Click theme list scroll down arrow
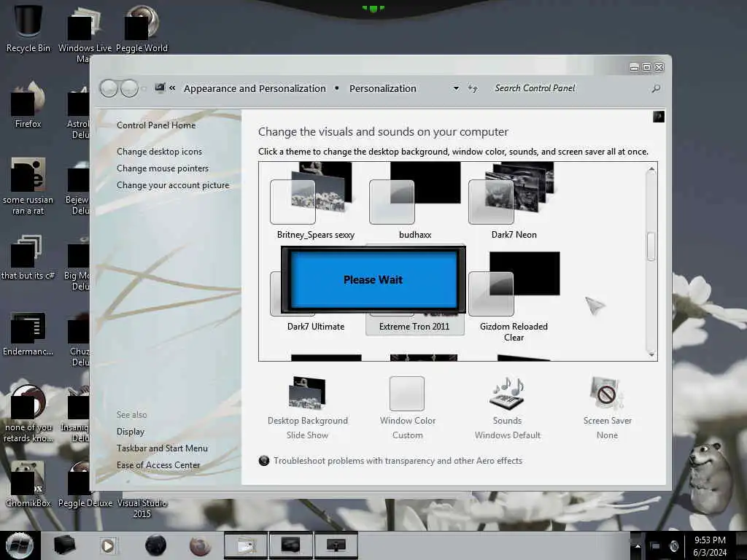 tap(651, 355)
